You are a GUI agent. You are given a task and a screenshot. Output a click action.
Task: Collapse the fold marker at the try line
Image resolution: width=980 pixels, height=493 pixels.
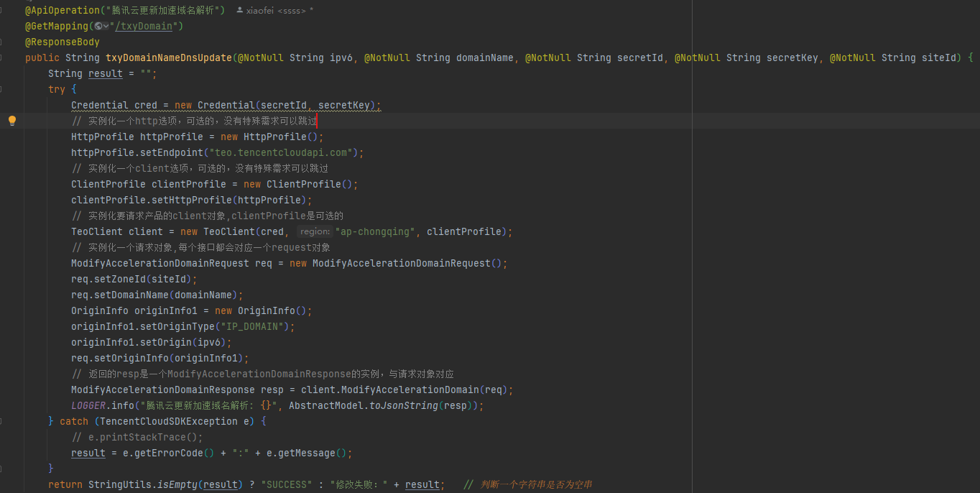2,89
